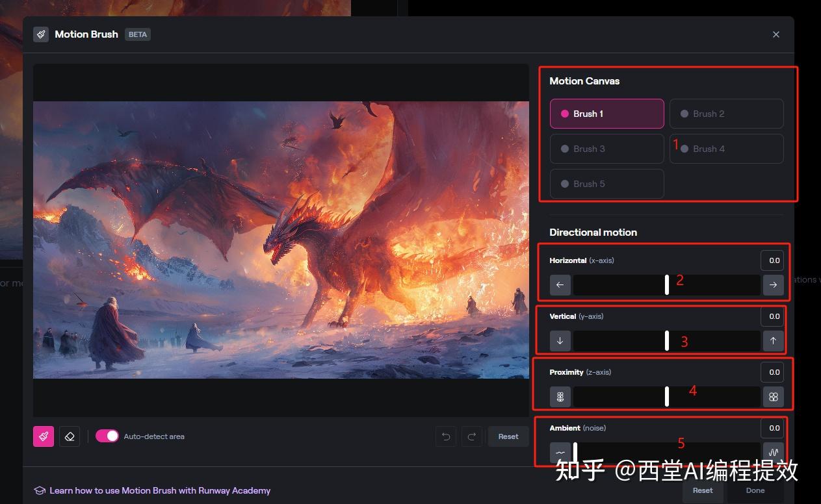This screenshot has height=504, width=821.
Task: Click the Vertical down arrow button
Action: (x=560, y=340)
